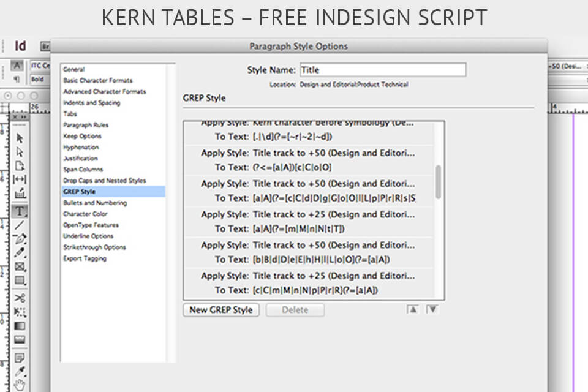
Task: Edit the Style Name field labeled Title
Action: 382,69
